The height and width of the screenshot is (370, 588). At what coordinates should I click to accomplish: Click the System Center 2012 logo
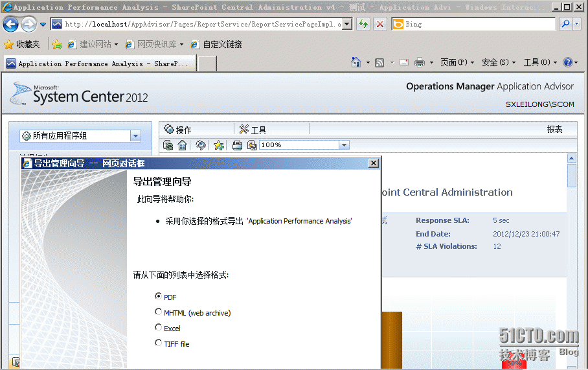point(80,94)
